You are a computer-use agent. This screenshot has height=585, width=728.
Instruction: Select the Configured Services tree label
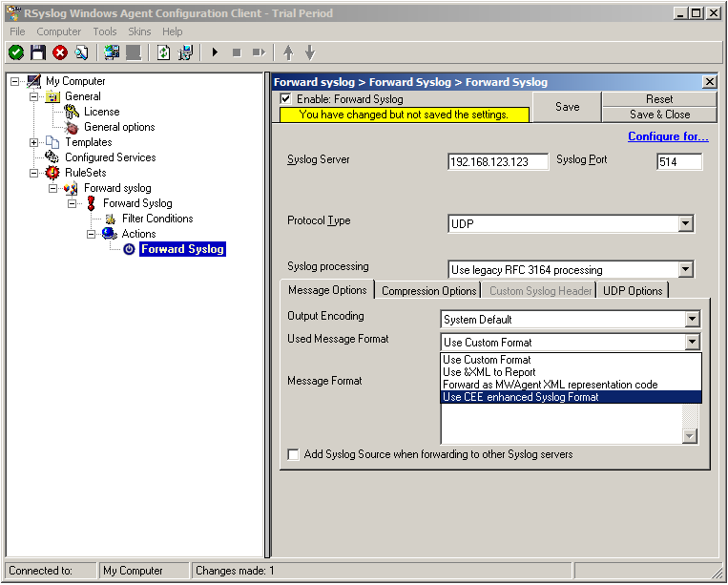pyautogui.click(x=110, y=157)
